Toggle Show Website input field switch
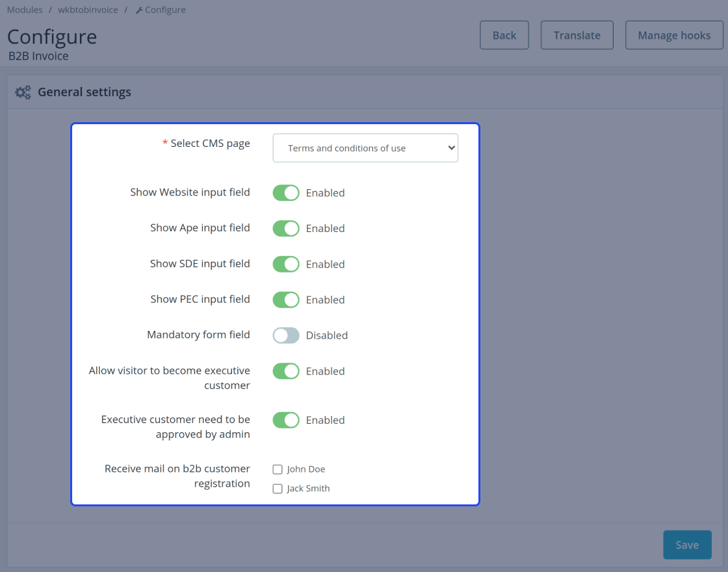 click(286, 192)
